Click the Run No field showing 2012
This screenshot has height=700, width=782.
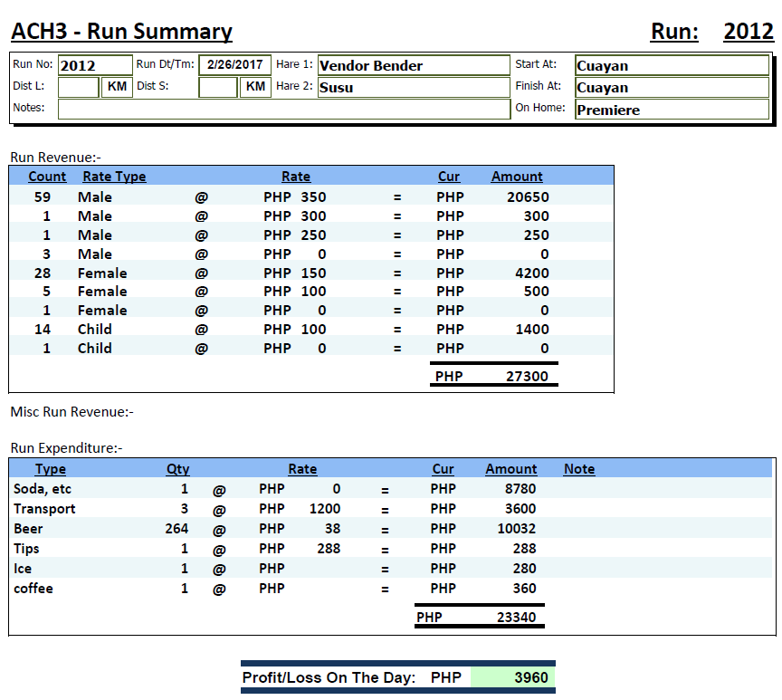coord(93,65)
